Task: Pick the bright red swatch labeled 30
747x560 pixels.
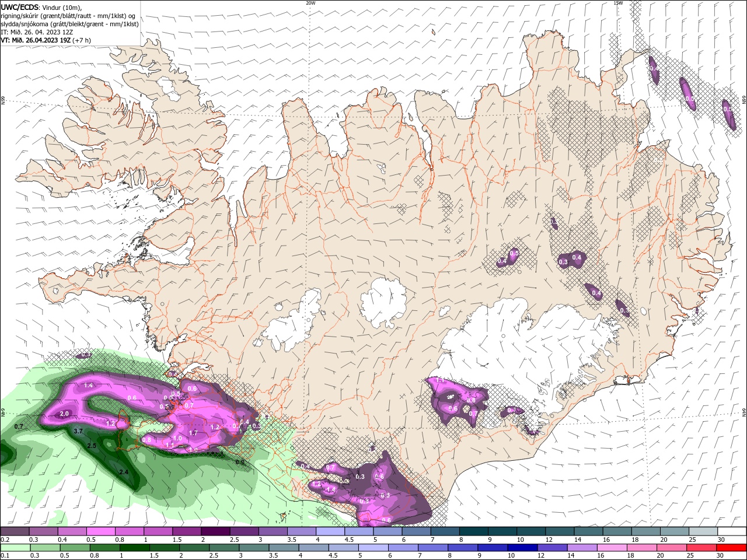Action: pos(731,548)
